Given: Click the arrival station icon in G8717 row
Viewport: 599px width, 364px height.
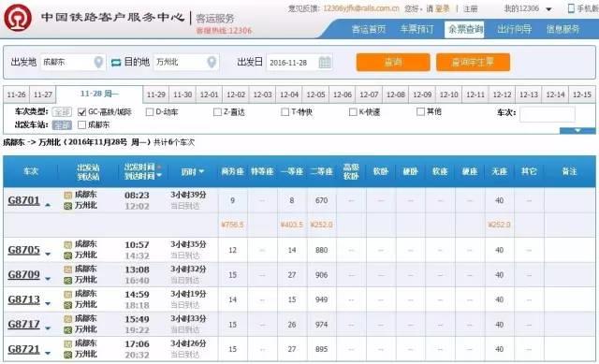Looking at the screenshot, I should coord(68,330).
